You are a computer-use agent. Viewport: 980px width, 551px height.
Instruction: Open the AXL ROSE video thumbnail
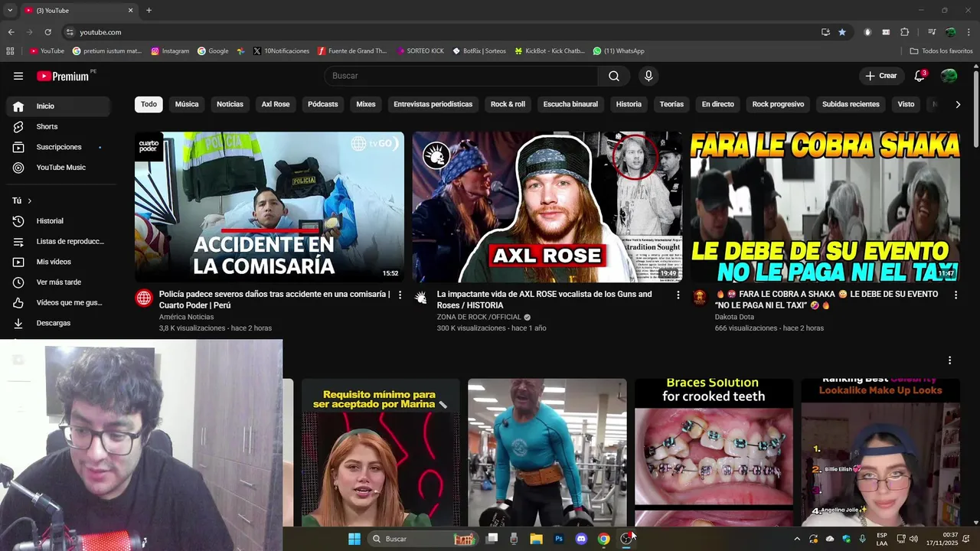(x=547, y=207)
